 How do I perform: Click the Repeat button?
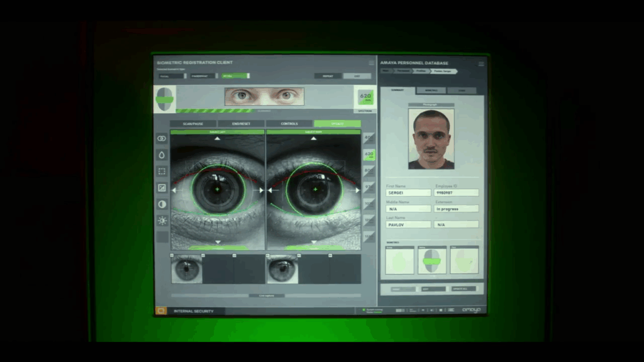coord(328,76)
